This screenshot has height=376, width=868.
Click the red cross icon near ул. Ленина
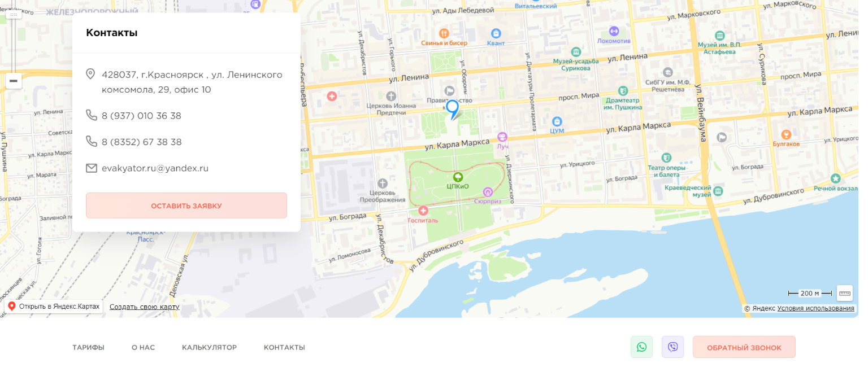click(x=332, y=96)
